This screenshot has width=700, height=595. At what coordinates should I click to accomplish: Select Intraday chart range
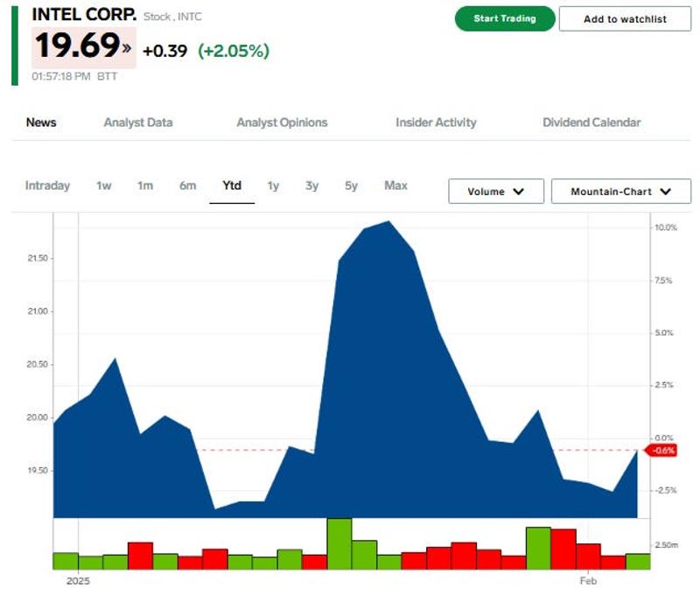click(47, 185)
